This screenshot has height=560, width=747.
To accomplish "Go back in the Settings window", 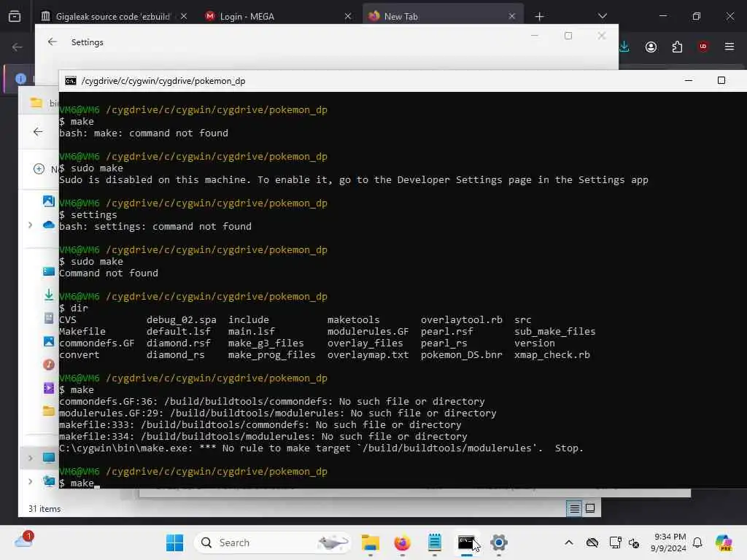I will click(53, 42).
